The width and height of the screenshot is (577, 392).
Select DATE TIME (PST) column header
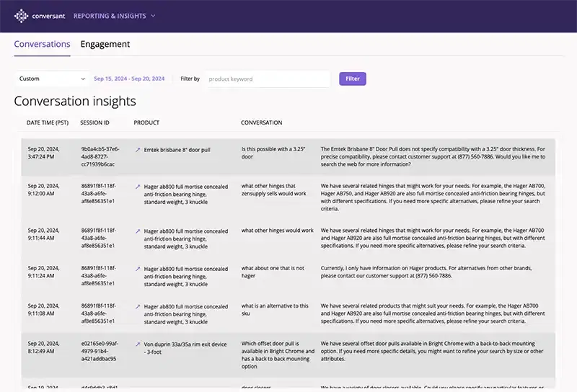point(48,122)
